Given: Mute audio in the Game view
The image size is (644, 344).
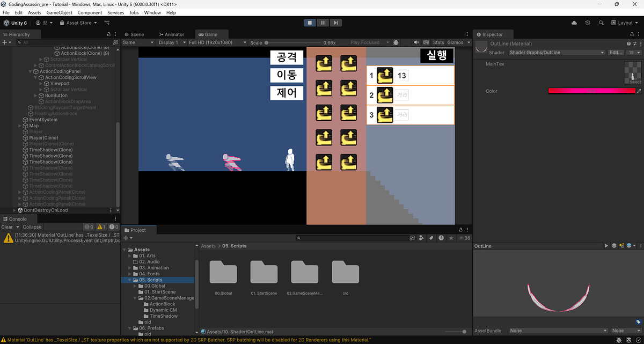Looking at the screenshot, I should coord(416,42).
